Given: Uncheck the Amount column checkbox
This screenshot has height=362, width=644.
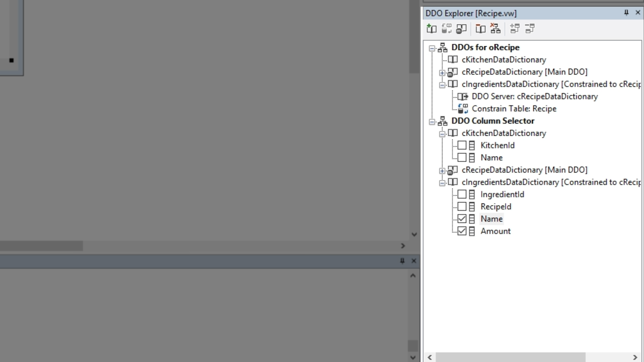Looking at the screenshot, I should 462,231.
